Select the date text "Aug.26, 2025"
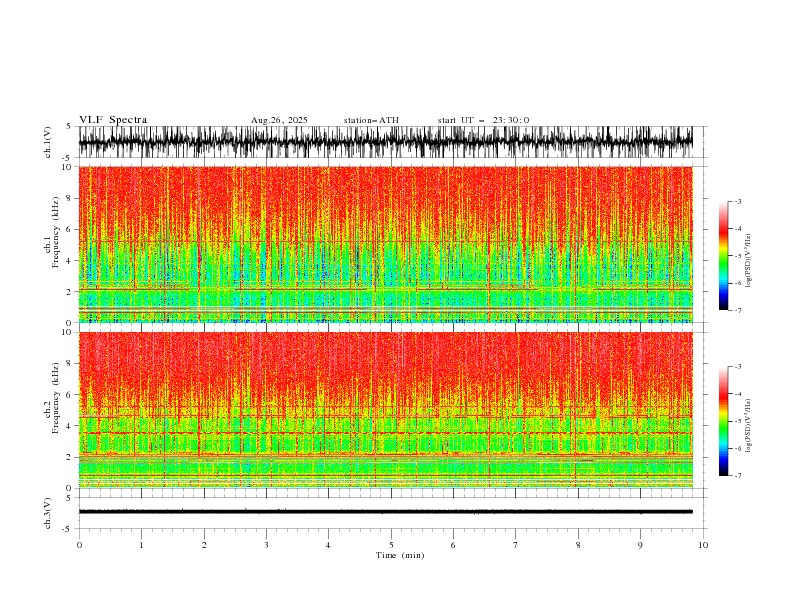This screenshot has height=612, width=792. (279, 120)
